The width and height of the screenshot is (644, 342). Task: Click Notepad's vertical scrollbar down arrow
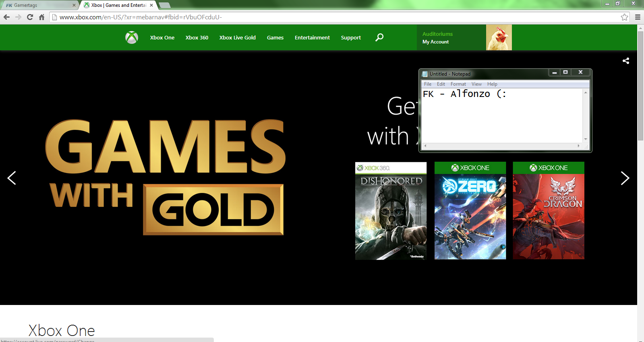coord(586,139)
